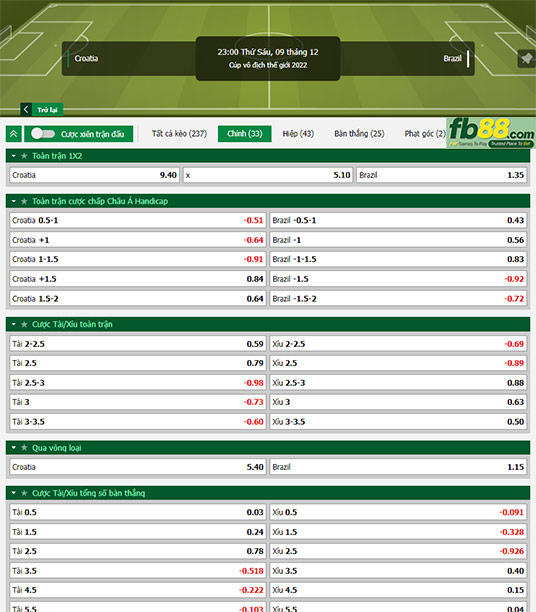Switch to the Hiệp (43) tab
This screenshot has height=612, width=536.
pyautogui.click(x=298, y=133)
